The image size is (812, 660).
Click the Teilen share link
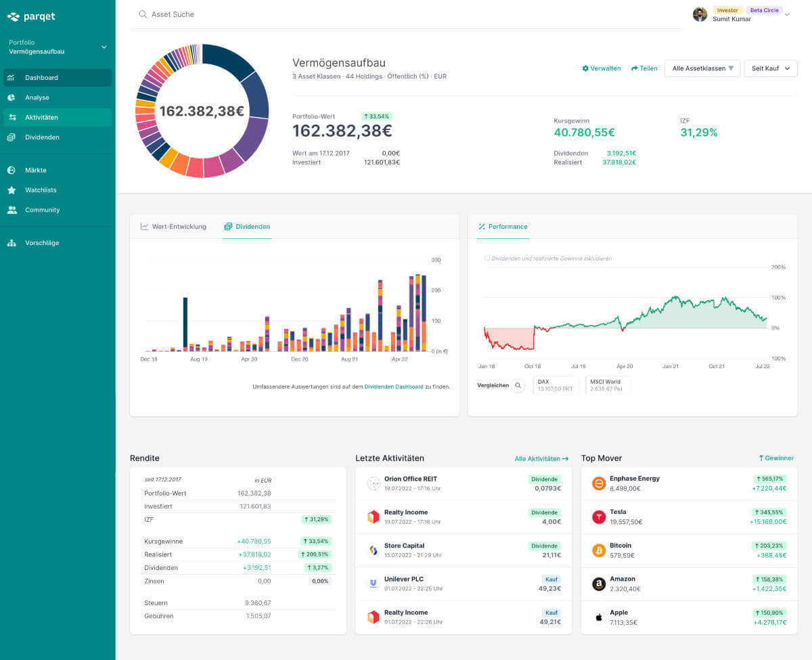pyautogui.click(x=644, y=68)
